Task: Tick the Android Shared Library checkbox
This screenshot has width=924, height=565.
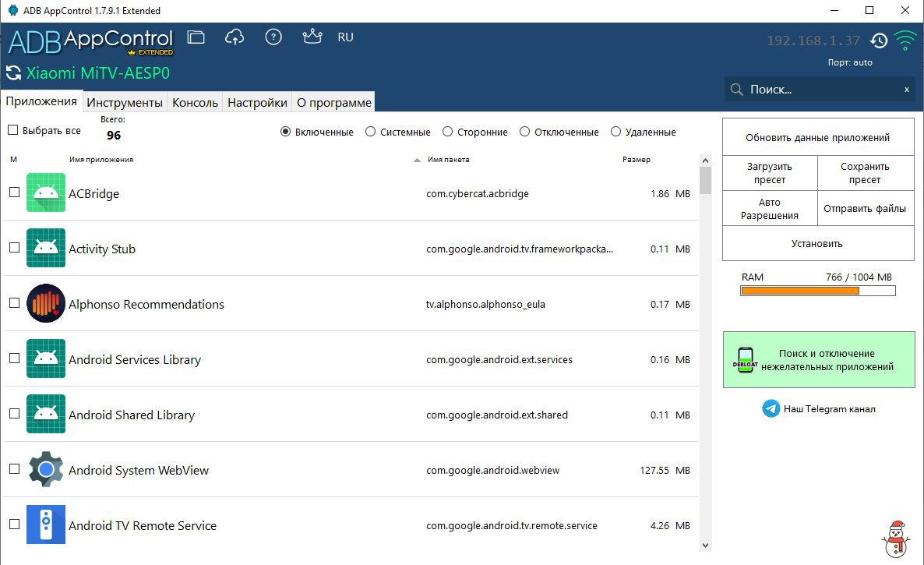Action: pos(15,414)
